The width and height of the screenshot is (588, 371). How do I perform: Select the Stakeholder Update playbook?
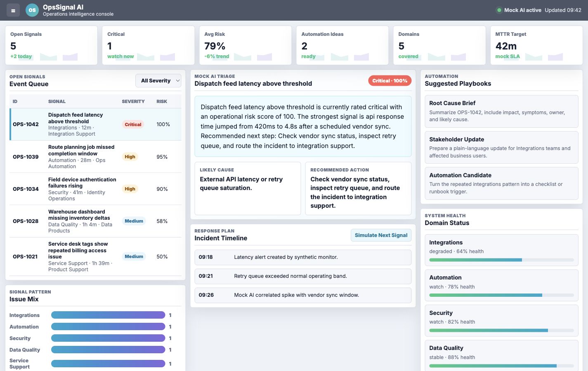pyautogui.click(x=501, y=148)
